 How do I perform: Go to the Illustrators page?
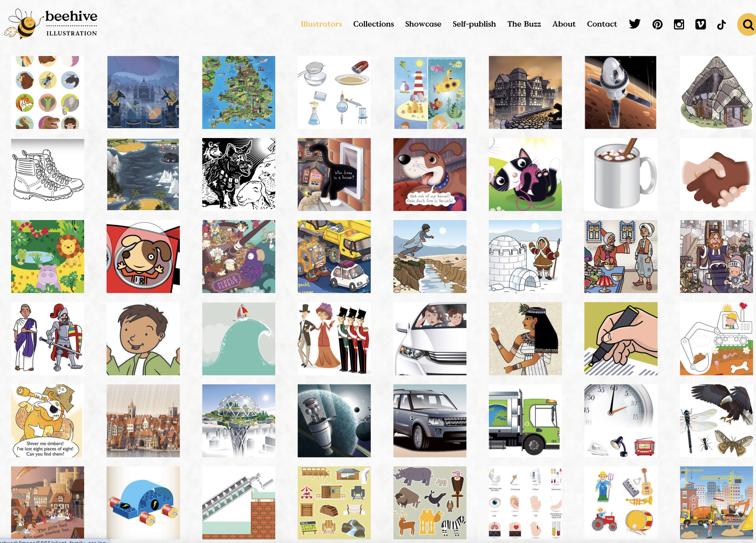tap(321, 24)
